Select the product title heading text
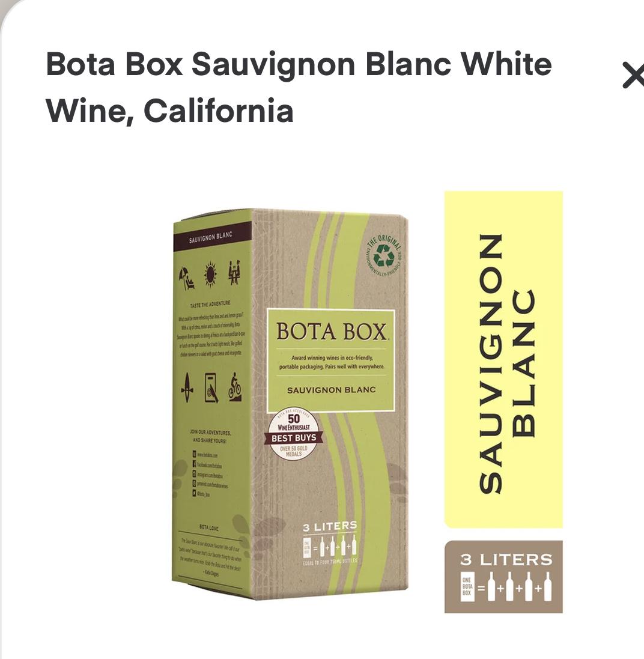The height and width of the screenshot is (659, 644). click(x=299, y=87)
